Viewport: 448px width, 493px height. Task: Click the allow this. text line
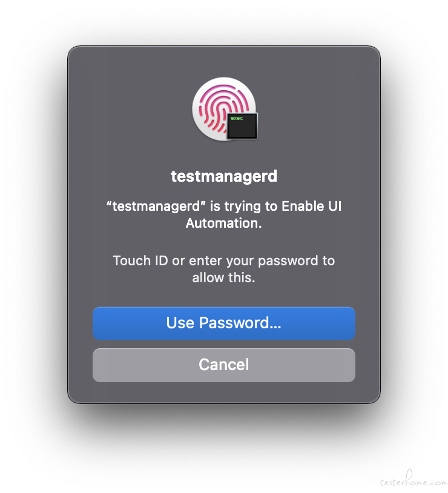pos(224,277)
